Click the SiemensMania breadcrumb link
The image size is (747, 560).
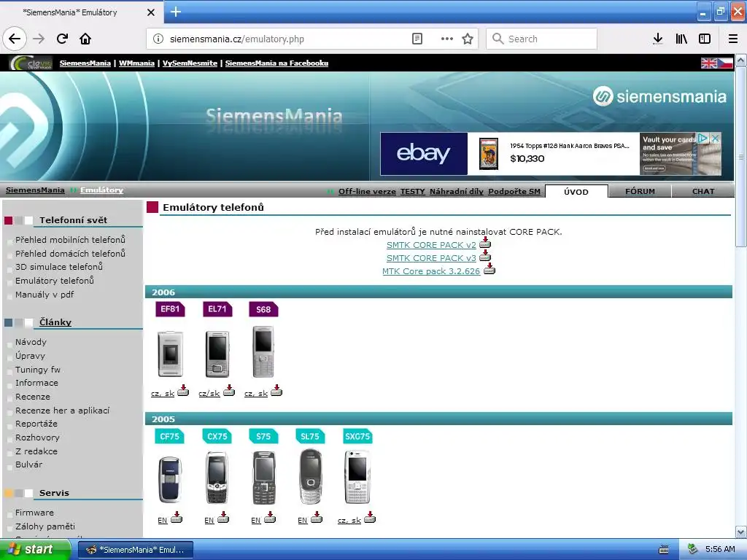(x=35, y=190)
